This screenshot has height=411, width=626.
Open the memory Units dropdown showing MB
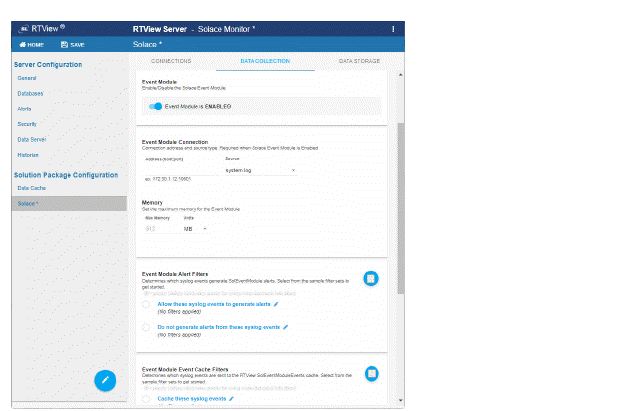pyautogui.click(x=195, y=229)
